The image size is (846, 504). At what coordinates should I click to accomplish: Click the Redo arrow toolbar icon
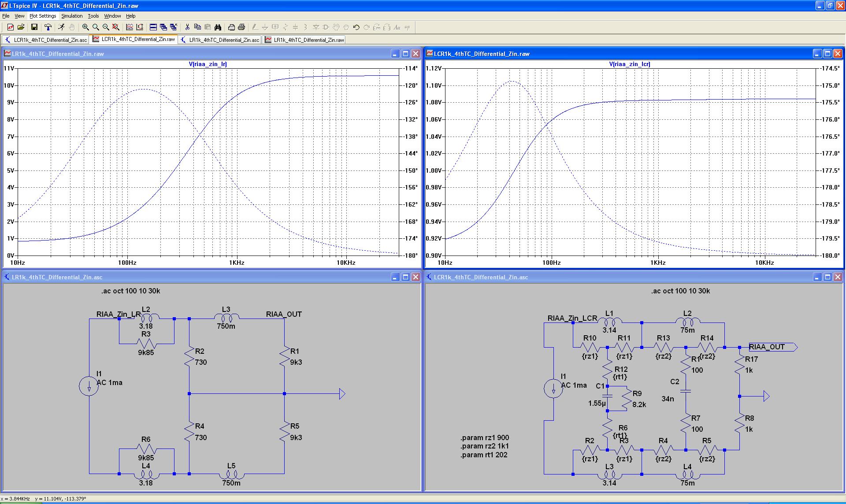[x=367, y=27]
